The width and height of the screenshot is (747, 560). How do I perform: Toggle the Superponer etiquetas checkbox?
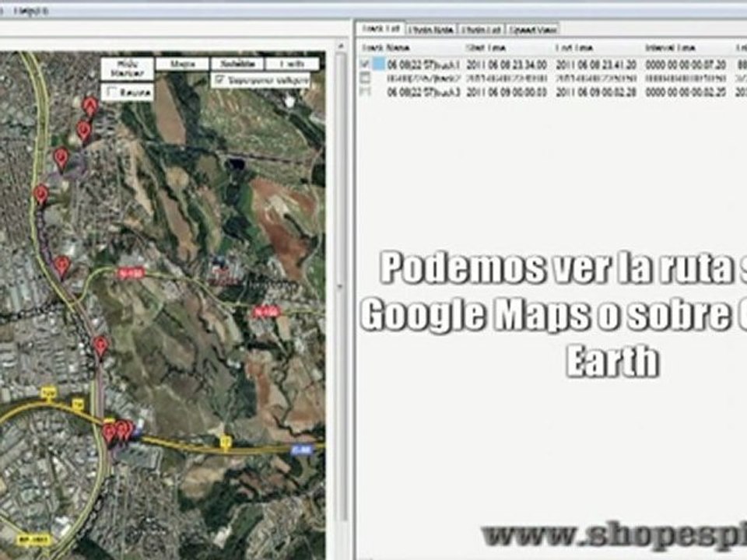[220, 80]
